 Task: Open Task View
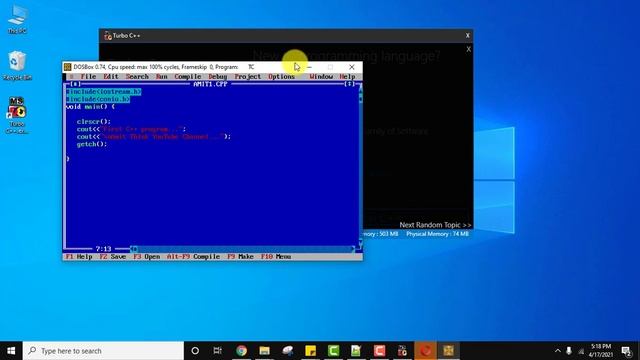[218, 351]
